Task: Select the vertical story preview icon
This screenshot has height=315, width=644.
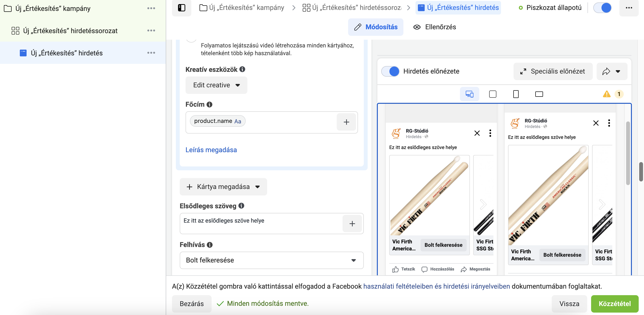Action: [516, 94]
